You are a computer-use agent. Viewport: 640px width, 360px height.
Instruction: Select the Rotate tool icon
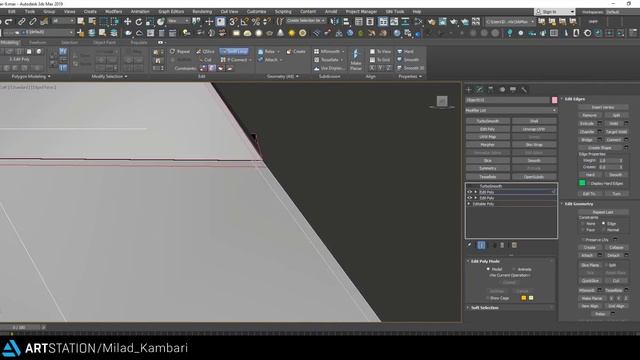[x=139, y=22]
